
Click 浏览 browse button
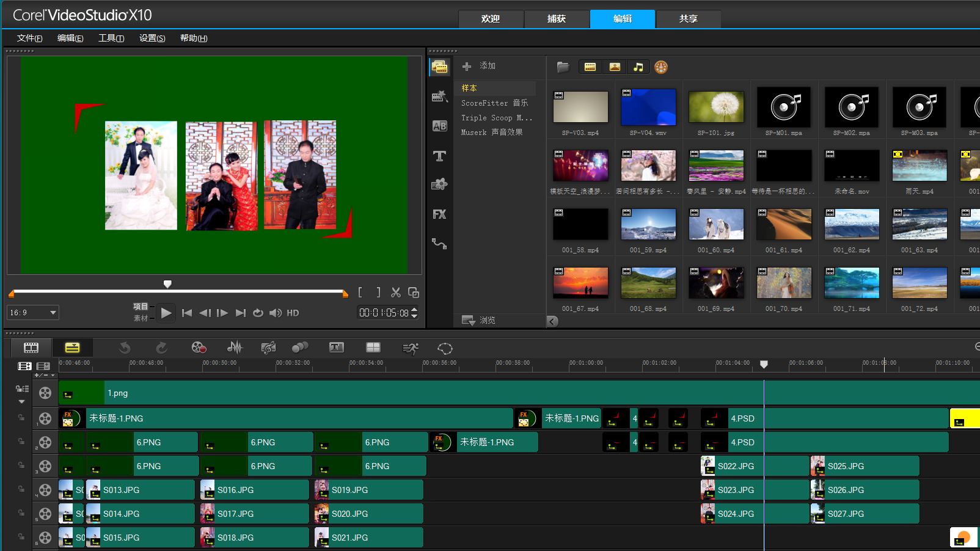click(479, 320)
